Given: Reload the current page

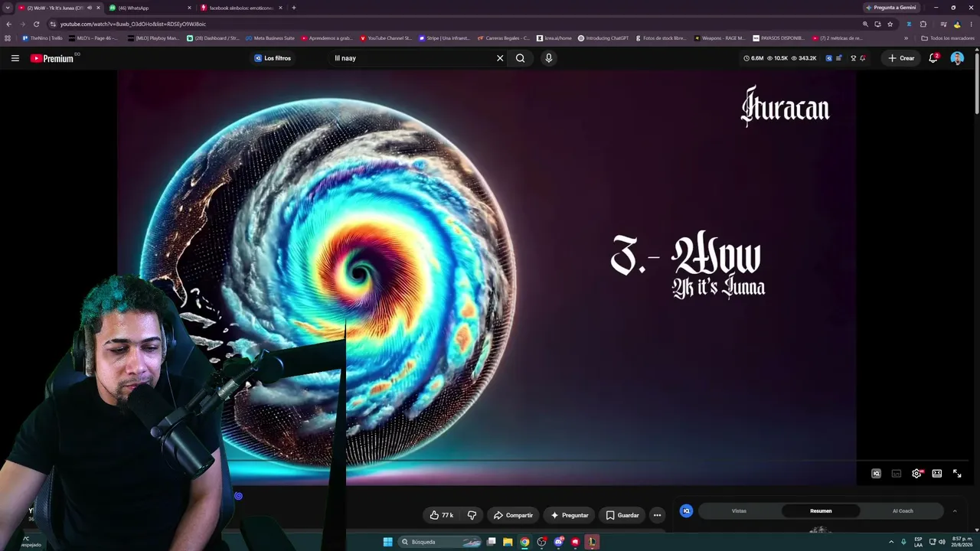Looking at the screenshot, I should coord(36,24).
